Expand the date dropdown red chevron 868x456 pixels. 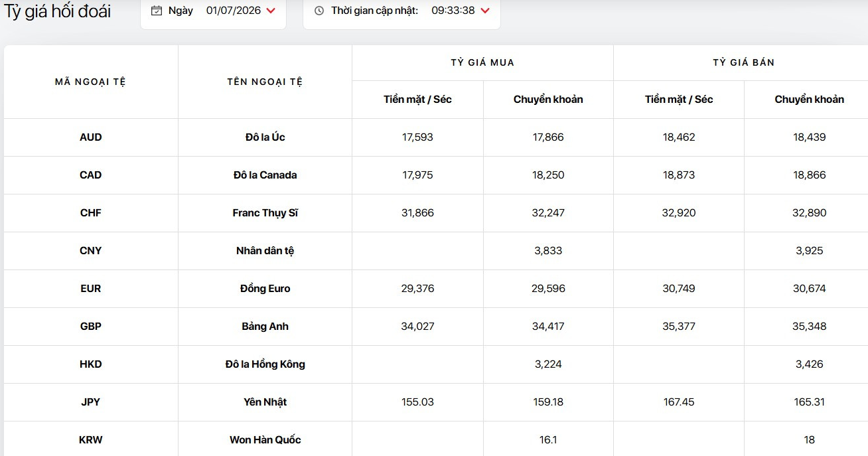(271, 11)
